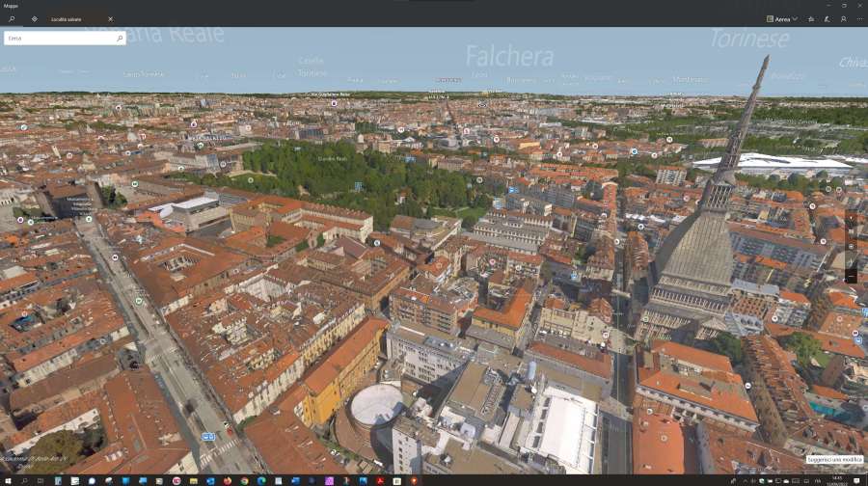Click the user account icon

click(843, 18)
